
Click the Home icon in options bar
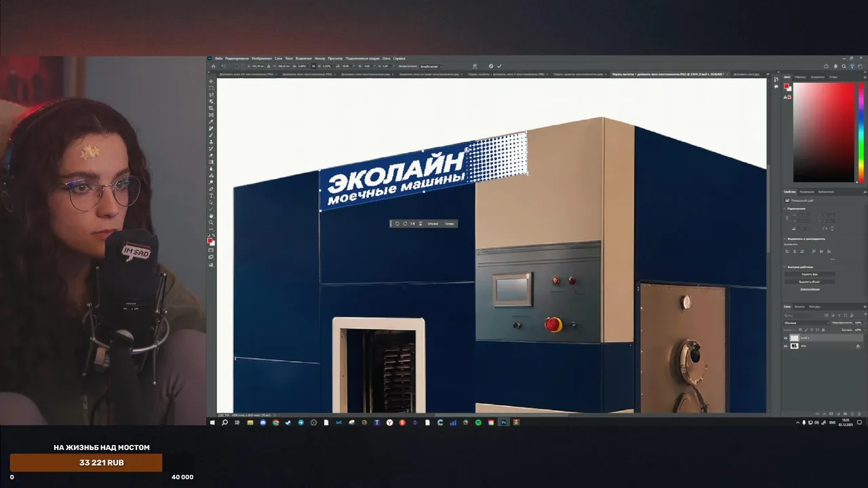[213, 66]
